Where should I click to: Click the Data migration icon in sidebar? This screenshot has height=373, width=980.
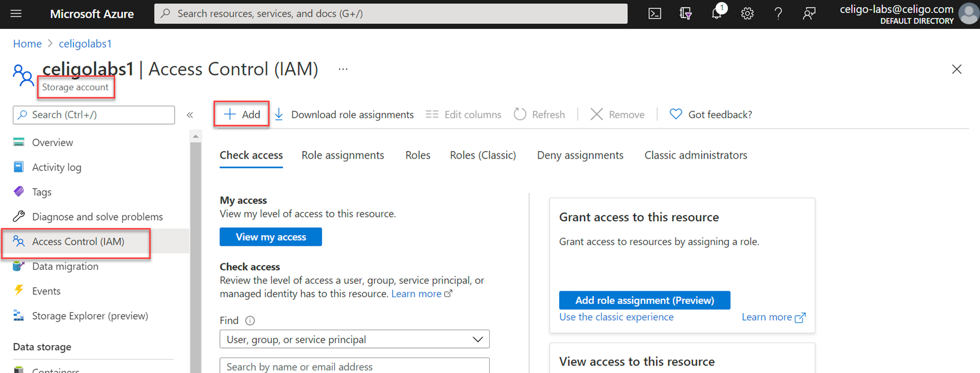coord(19,266)
